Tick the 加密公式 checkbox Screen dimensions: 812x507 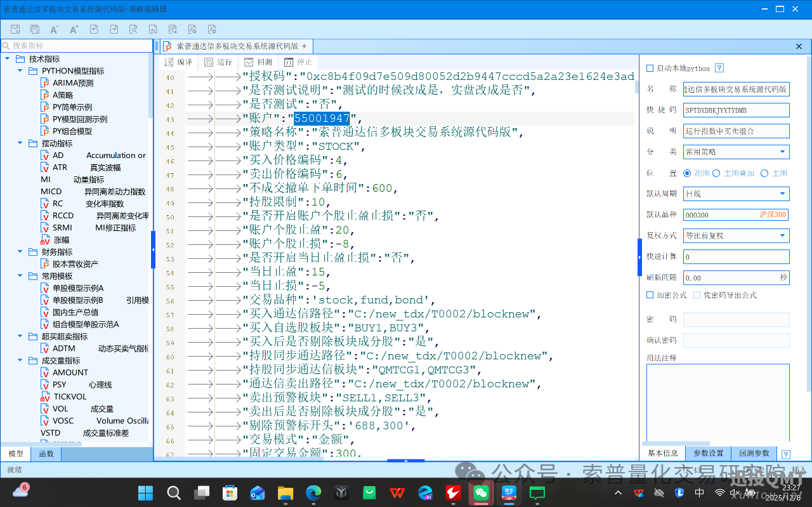pyautogui.click(x=650, y=295)
